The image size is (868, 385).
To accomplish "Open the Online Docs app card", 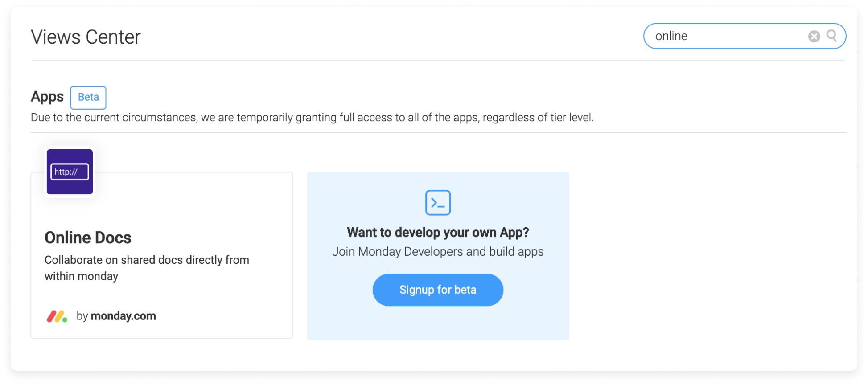I will point(162,255).
